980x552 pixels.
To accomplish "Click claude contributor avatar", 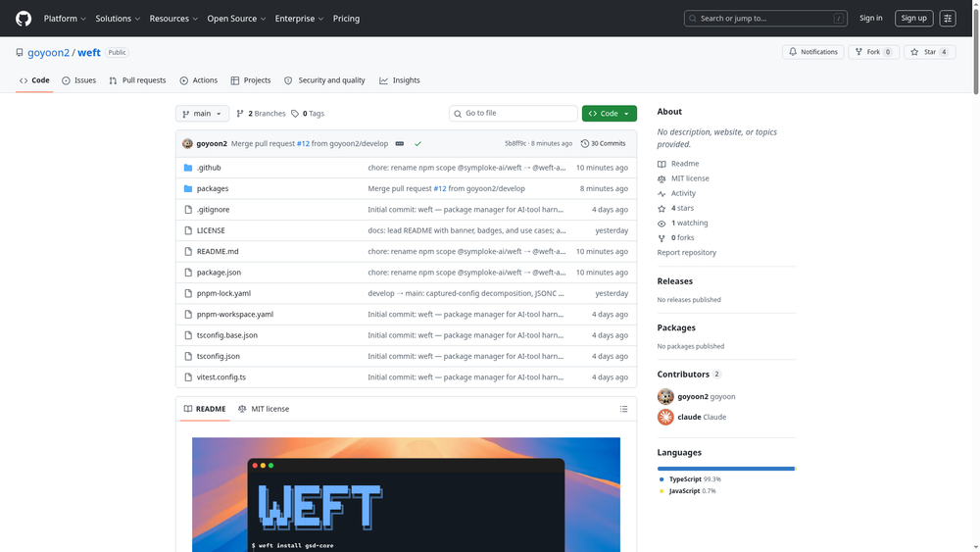I will 665,417.
